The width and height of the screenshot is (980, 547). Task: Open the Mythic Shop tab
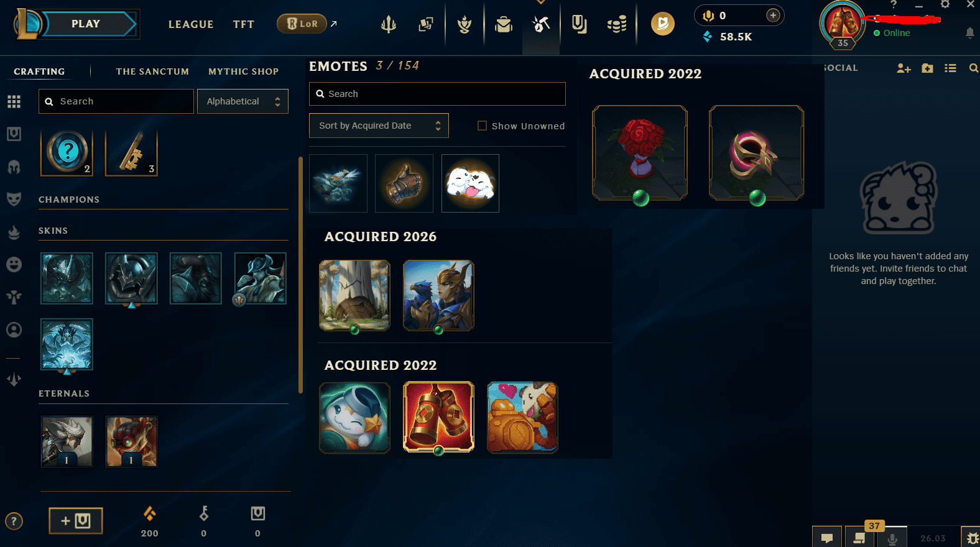pyautogui.click(x=243, y=71)
